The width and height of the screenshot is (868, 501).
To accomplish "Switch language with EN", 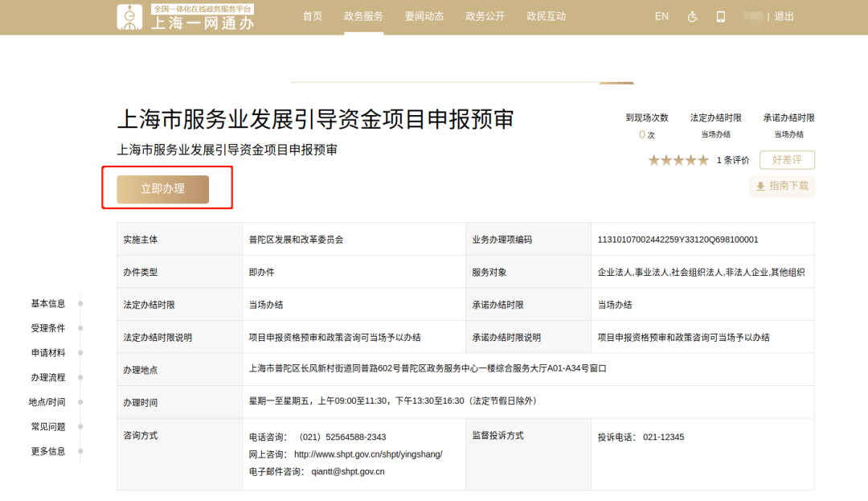I will [x=661, y=17].
